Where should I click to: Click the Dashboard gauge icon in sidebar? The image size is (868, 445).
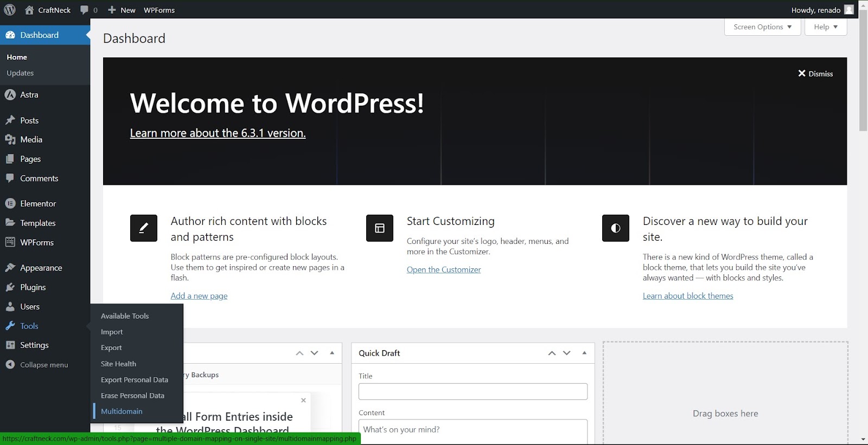point(10,35)
